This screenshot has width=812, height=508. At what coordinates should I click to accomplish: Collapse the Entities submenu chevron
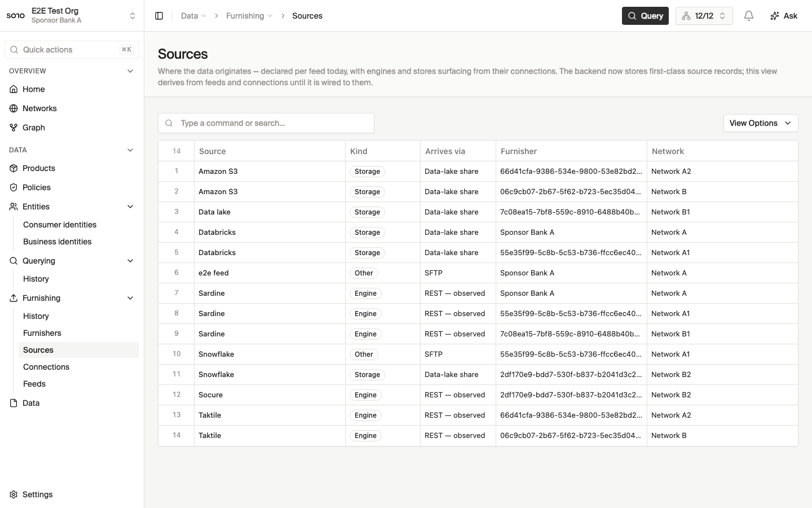pyautogui.click(x=130, y=207)
